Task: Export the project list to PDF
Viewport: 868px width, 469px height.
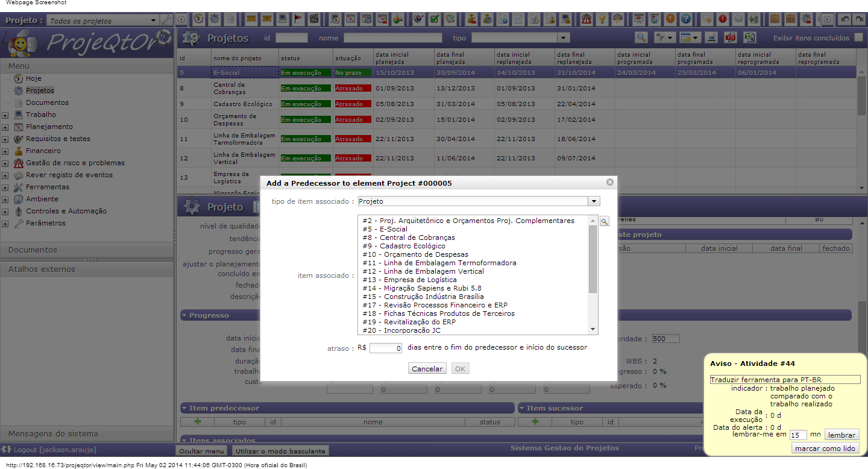Action: pos(730,37)
